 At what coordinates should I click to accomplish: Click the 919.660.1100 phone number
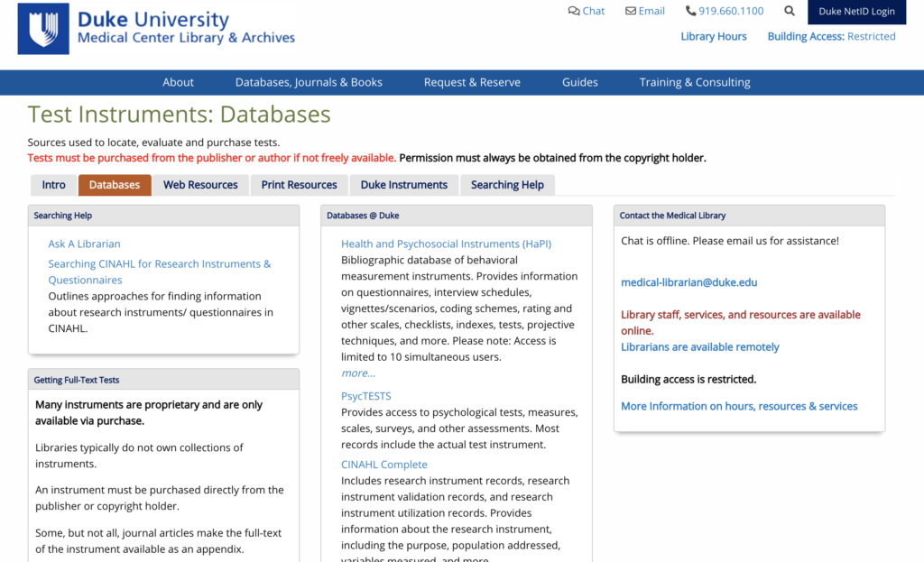click(731, 11)
